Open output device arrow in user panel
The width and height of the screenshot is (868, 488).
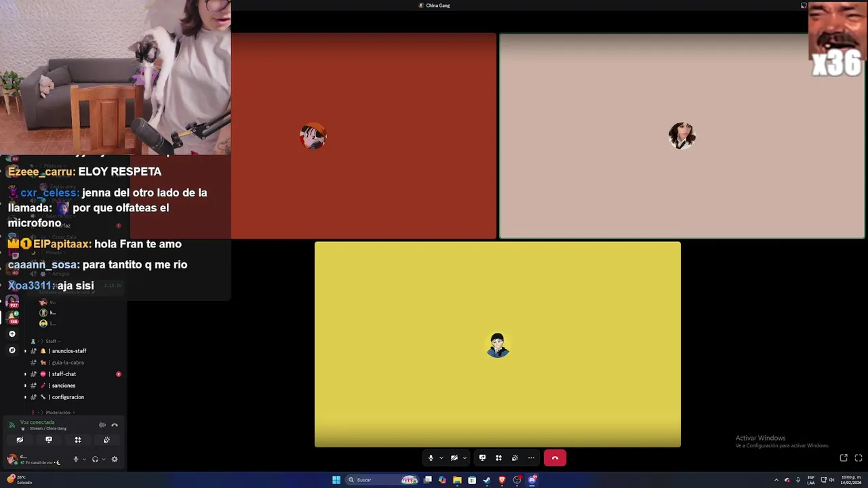103,459
